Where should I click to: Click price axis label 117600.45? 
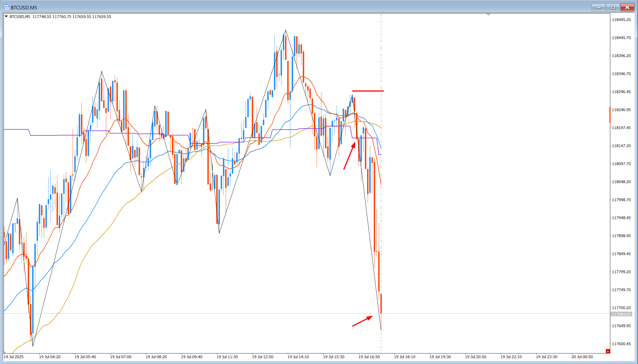(x=621, y=344)
